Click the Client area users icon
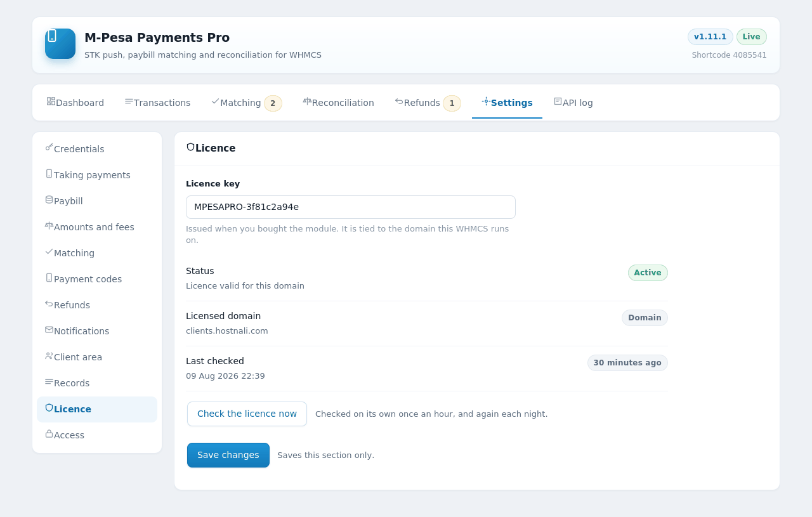812x517 pixels. point(49,355)
